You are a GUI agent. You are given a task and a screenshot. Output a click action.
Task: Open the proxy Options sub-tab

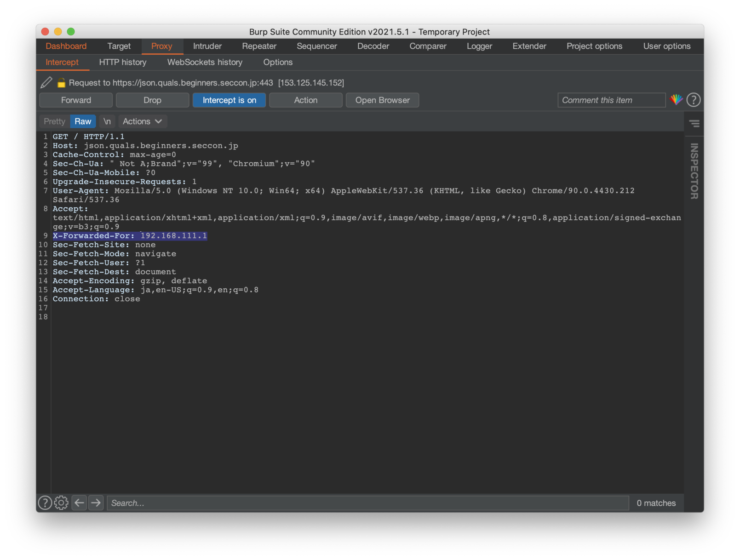pos(278,62)
